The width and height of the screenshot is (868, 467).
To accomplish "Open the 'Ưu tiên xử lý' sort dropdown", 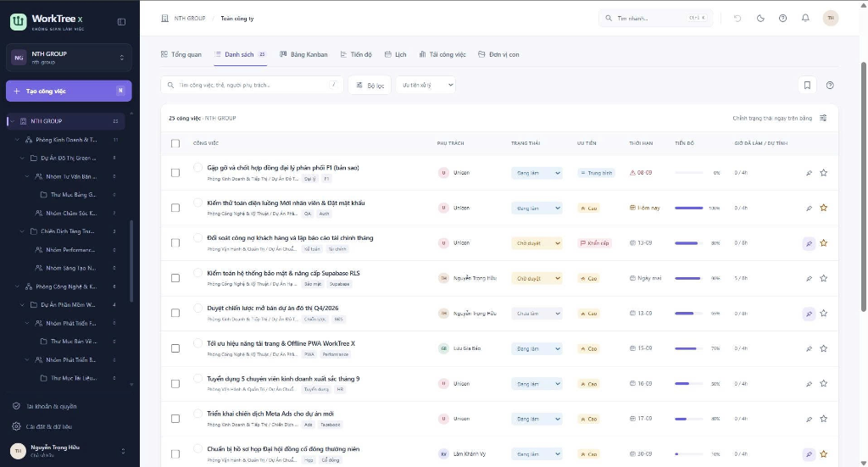I will 426,86.
